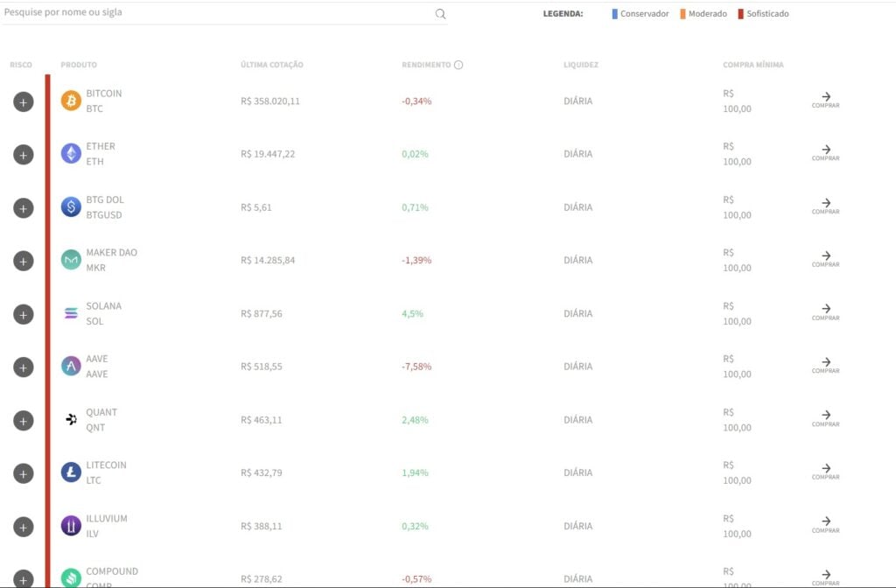Click the Bitcoin price R$ 358.020,11

click(270, 101)
